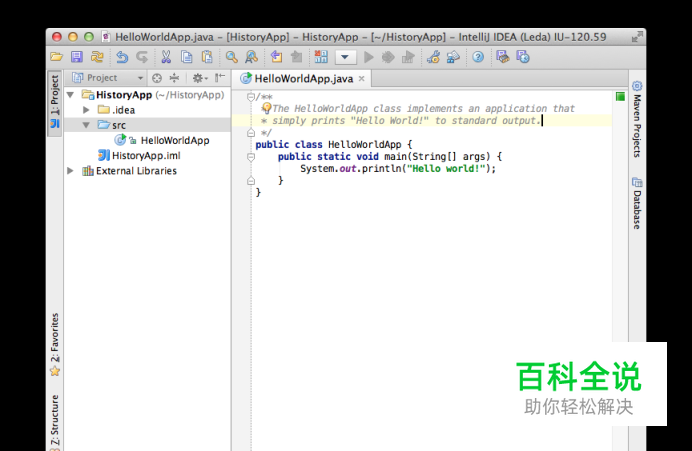Open Help using the question mark icon
The height and width of the screenshot is (451, 692).
click(x=478, y=57)
